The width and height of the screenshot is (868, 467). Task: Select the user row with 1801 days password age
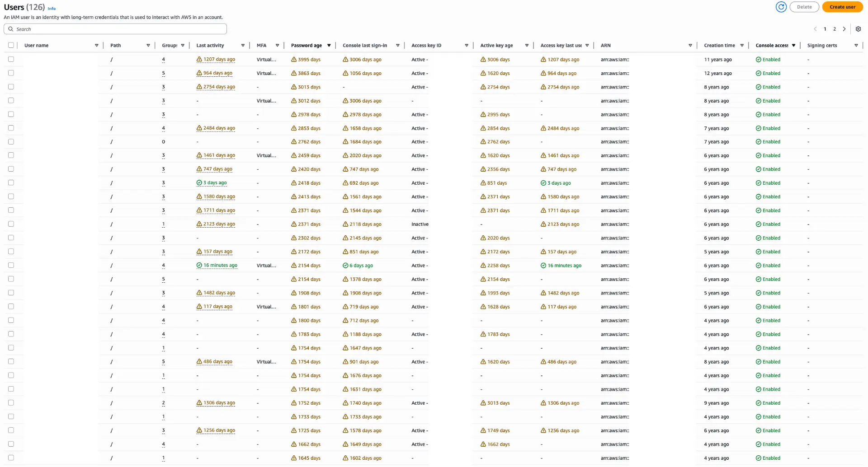tap(11, 306)
